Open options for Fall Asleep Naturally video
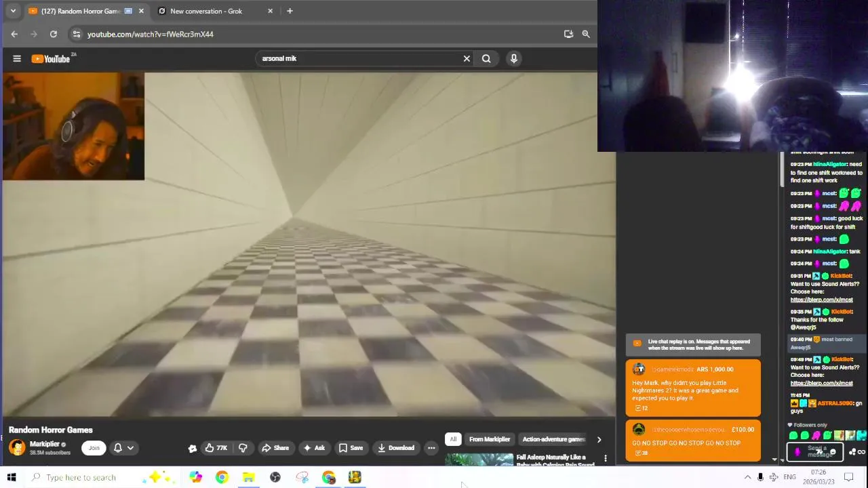 pos(606,459)
